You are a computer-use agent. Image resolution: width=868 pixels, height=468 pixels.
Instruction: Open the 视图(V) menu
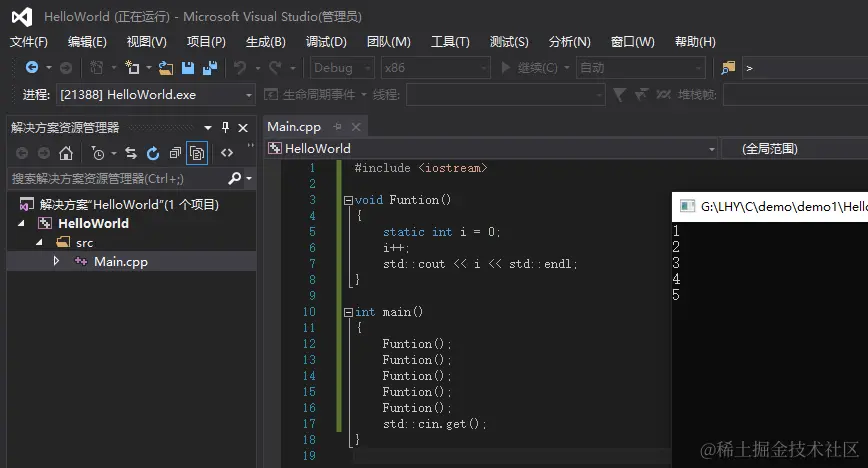click(x=146, y=42)
